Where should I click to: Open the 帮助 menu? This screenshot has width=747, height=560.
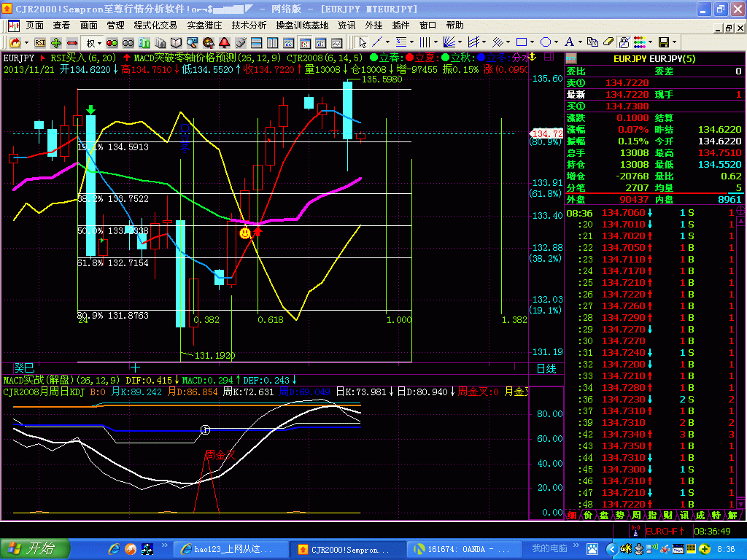(x=454, y=26)
